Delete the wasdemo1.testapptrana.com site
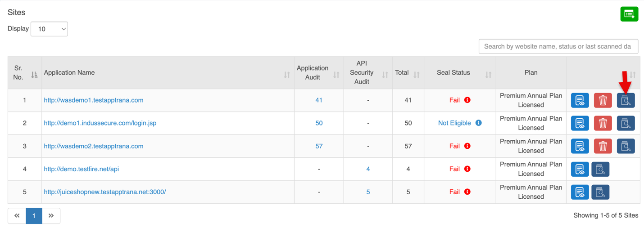The height and width of the screenshot is (232, 644). [603, 100]
